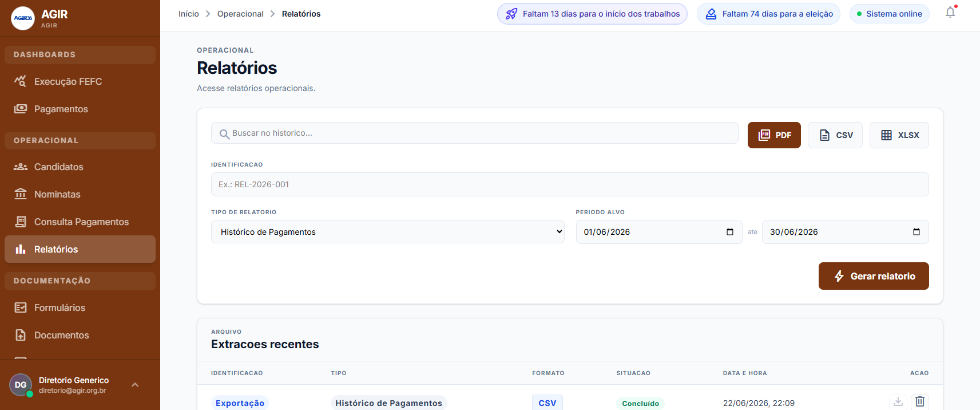Download the Histórico de Pagamentos CSV
980x410 pixels.
pyautogui.click(x=898, y=401)
